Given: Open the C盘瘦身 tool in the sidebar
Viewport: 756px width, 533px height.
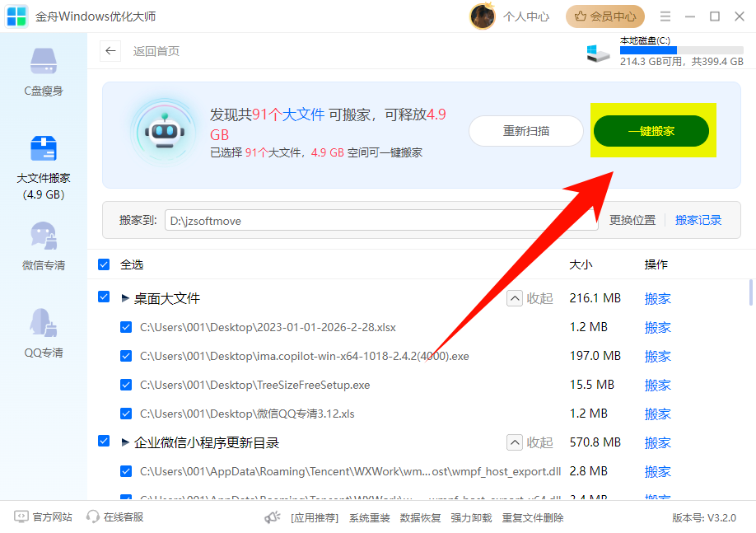Looking at the screenshot, I should pos(43,70).
